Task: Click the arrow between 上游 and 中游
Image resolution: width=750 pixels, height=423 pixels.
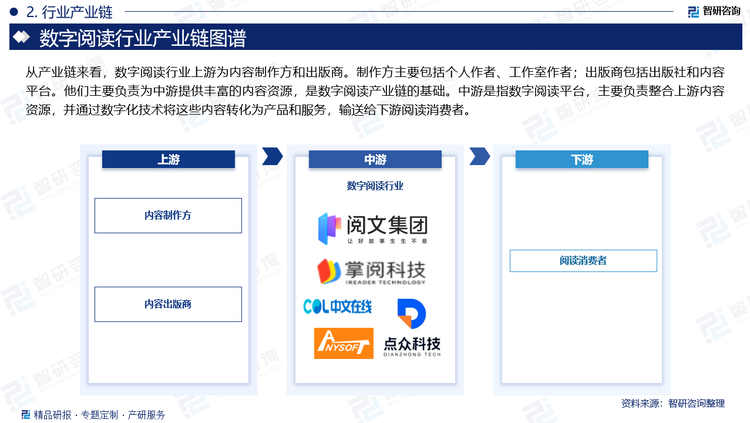Action: click(272, 156)
